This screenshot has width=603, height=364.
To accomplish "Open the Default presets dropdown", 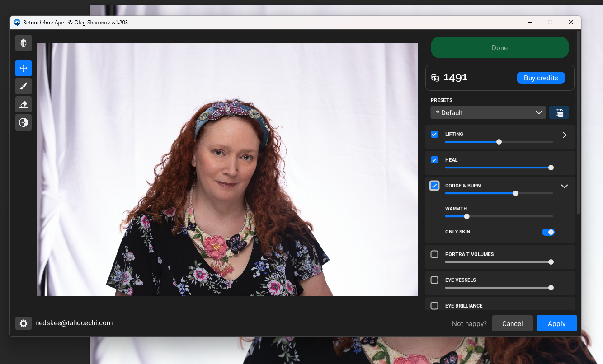I will tap(488, 112).
